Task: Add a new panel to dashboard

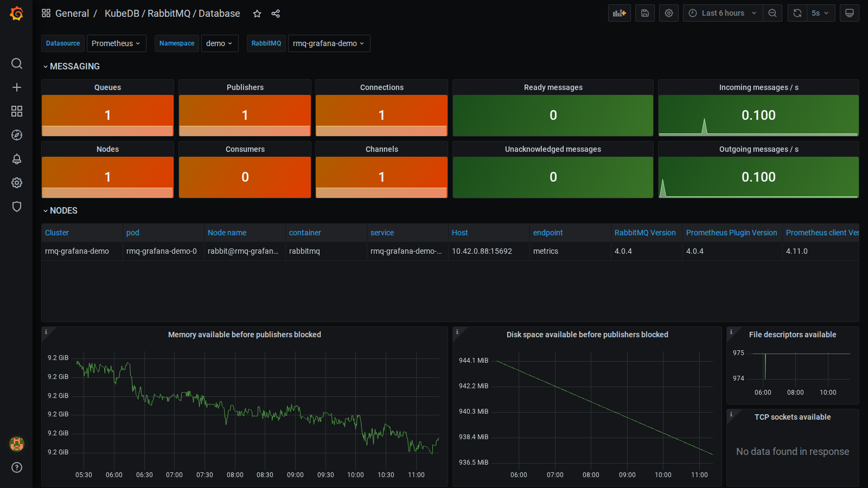Action: 620,13
